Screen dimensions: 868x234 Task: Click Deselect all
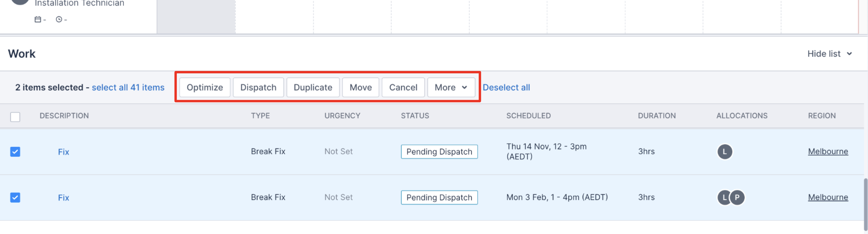[x=506, y=88]
